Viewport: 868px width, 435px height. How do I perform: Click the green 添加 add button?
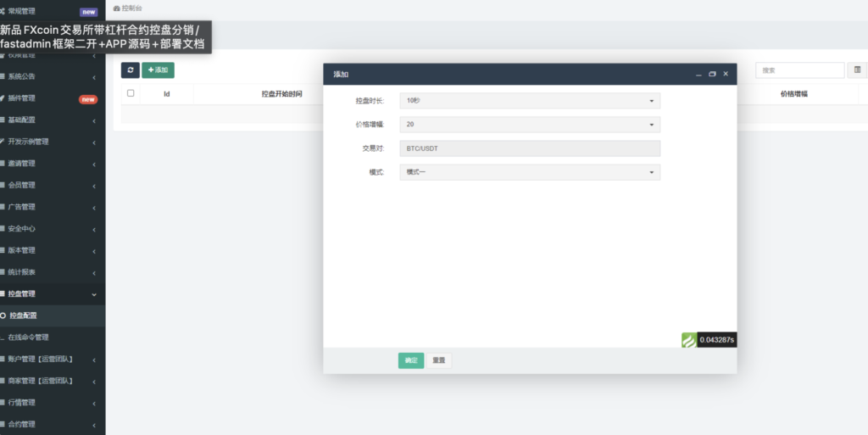pyautogui.click(x=158, y=70)
